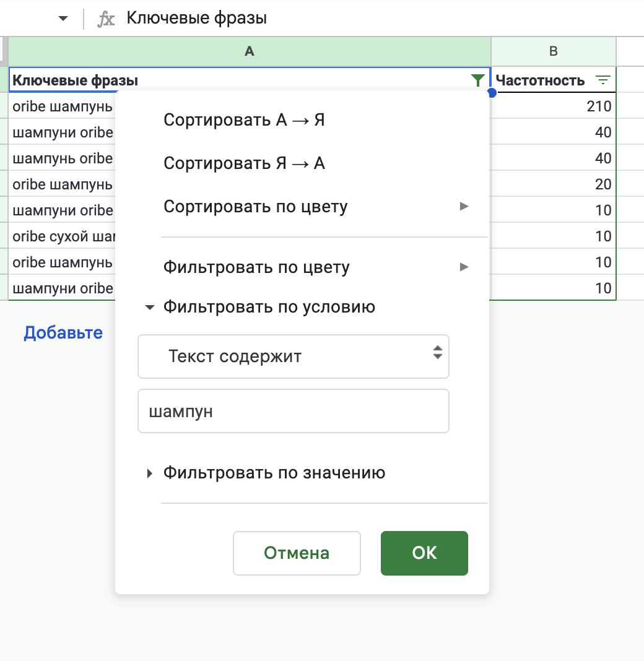644x661 pixels.
Task: Click the Отмена button
Action: [297, 553]
